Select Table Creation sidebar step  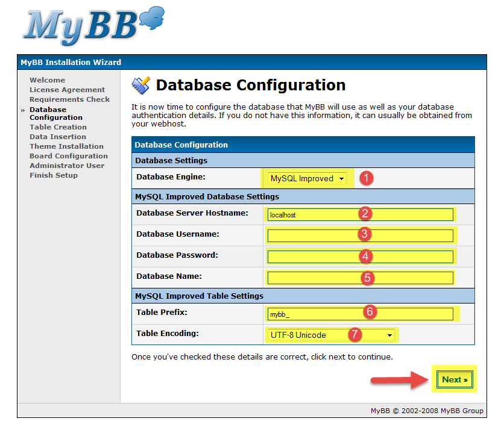(x=58, y=127)
